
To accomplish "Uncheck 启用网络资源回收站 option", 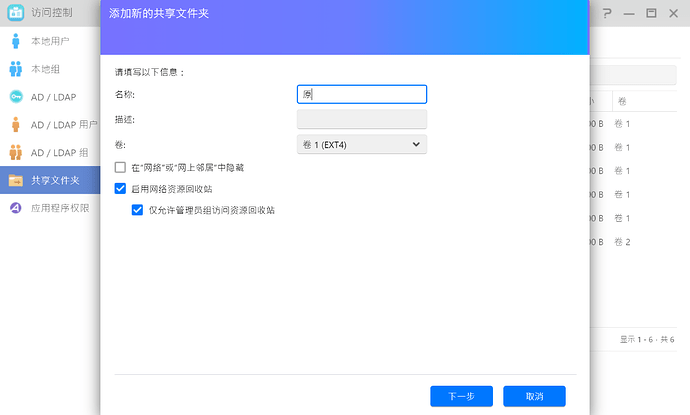I will 120,189.
